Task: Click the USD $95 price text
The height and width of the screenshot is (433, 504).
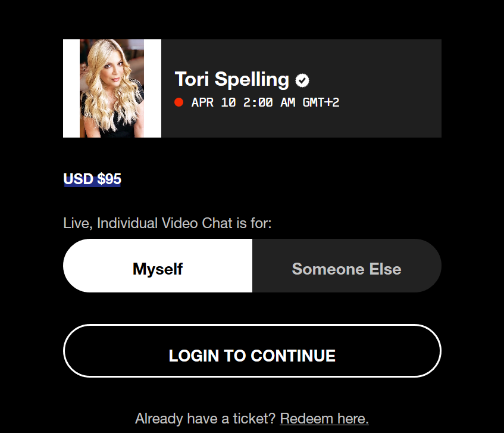Action: click(92, 179)
